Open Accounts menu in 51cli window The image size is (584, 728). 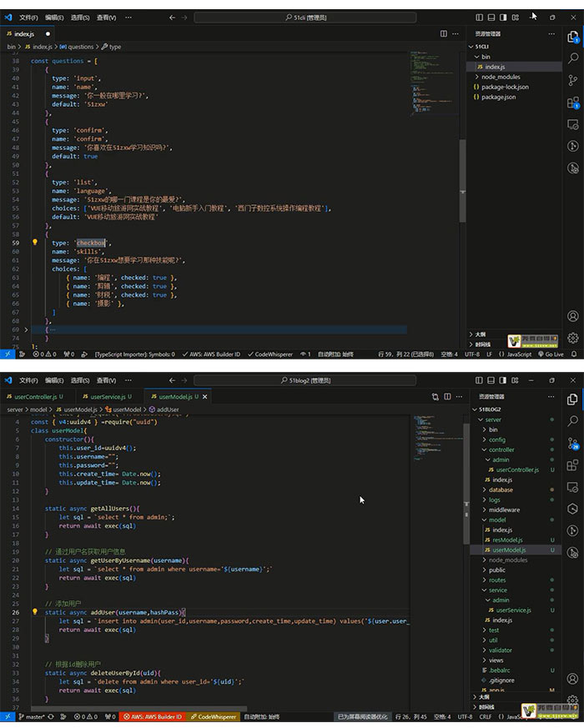point(573,316)
